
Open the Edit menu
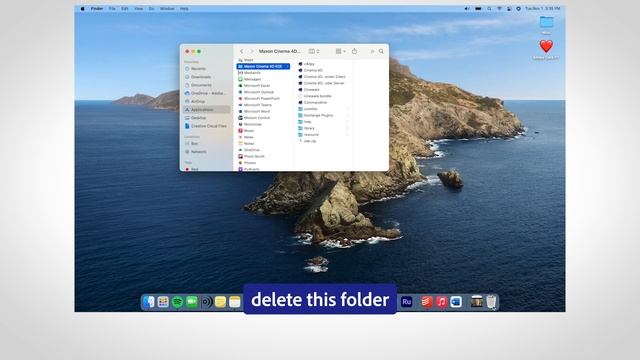tap(124, 9)
